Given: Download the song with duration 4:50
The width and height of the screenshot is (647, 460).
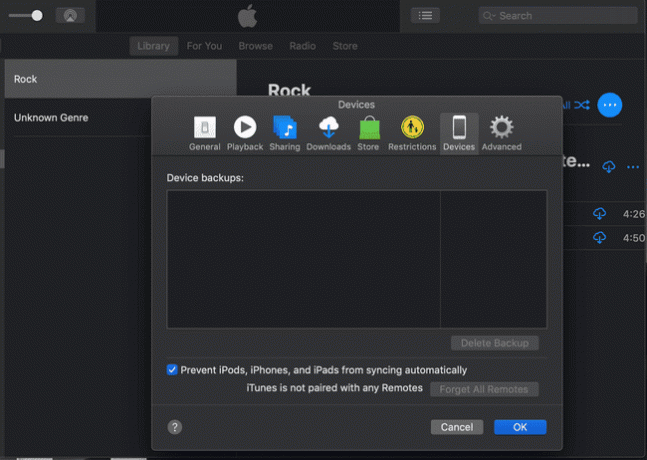Looking at the screenshot, I should pyautogui.click(x=600, y=238).
